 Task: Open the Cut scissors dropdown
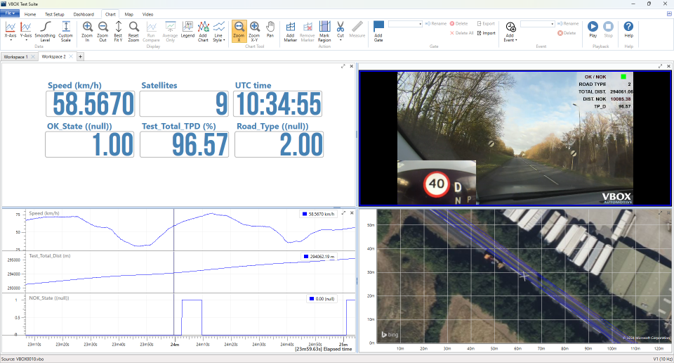340,31
